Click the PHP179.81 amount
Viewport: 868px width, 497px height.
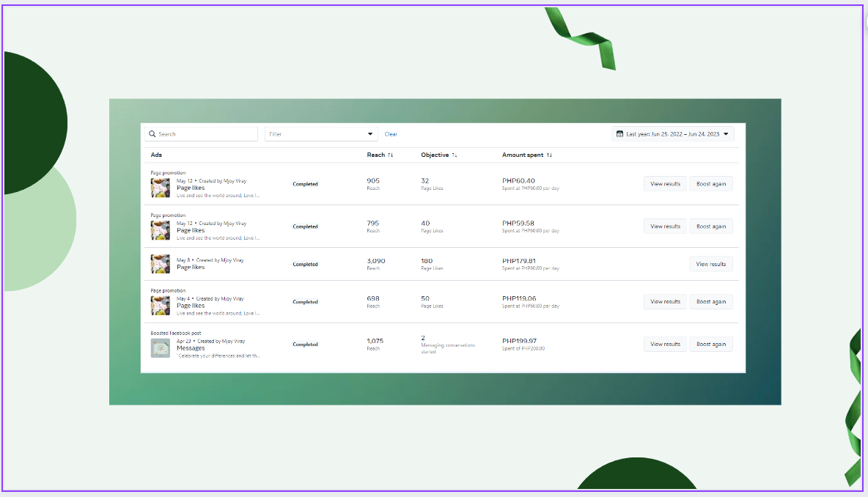tap(519, 261)
